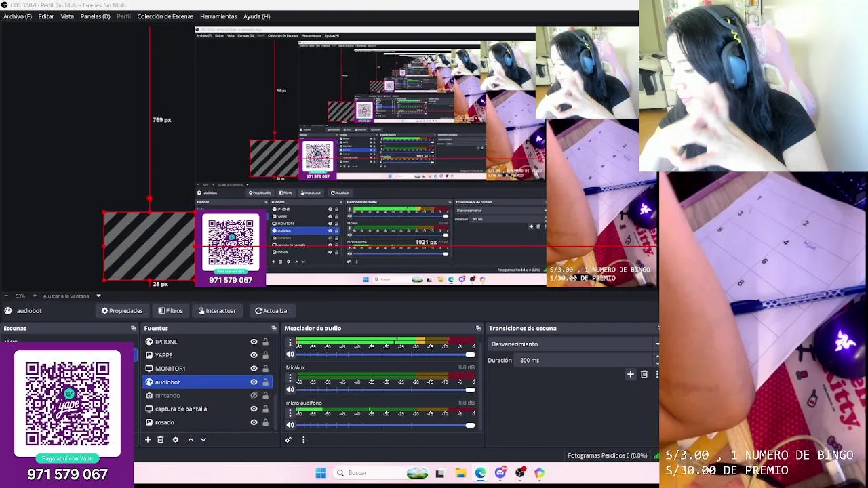Open Task View from taskbar

(440, 473)
